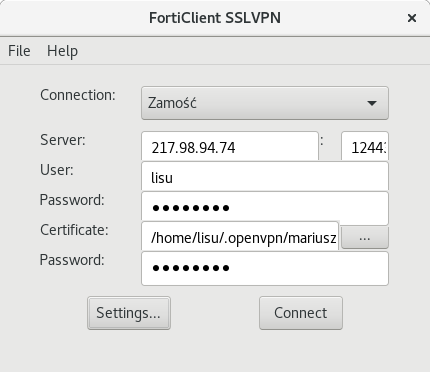430x372 pixels.
Task: Click the Connection: label
Action: pos(78,95)
